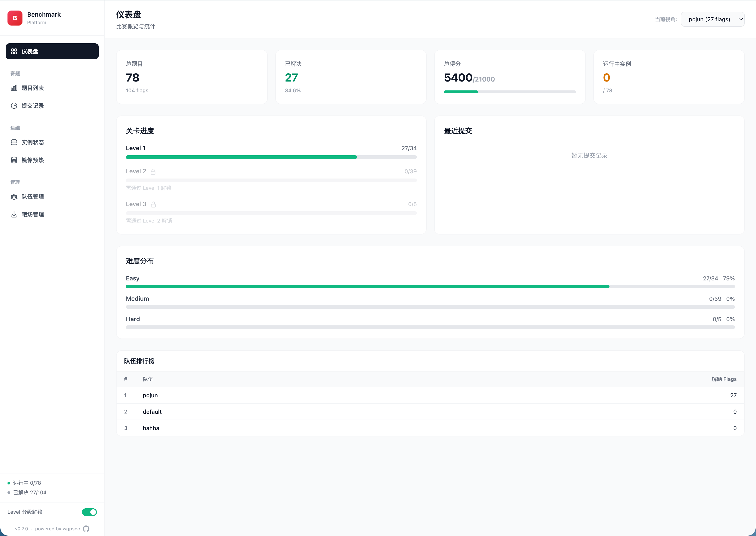
Task: Click the Easy 27/34 79% value
Action: 719,279
